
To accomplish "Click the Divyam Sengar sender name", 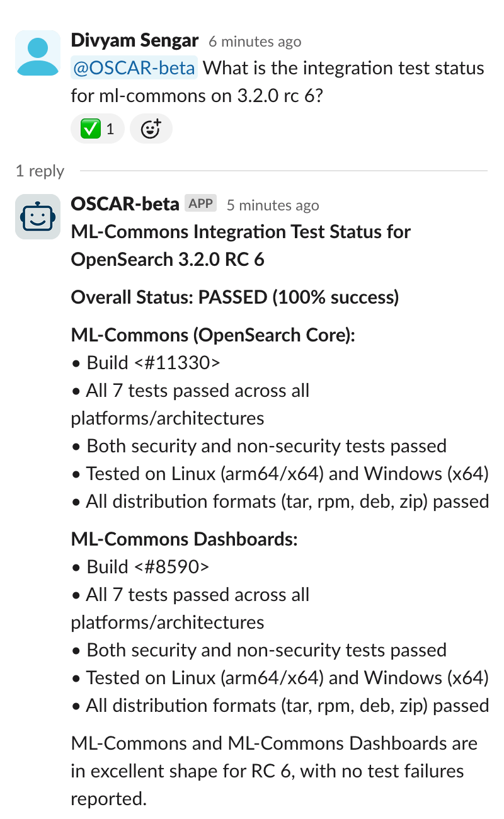I will [x=135, y=41].
